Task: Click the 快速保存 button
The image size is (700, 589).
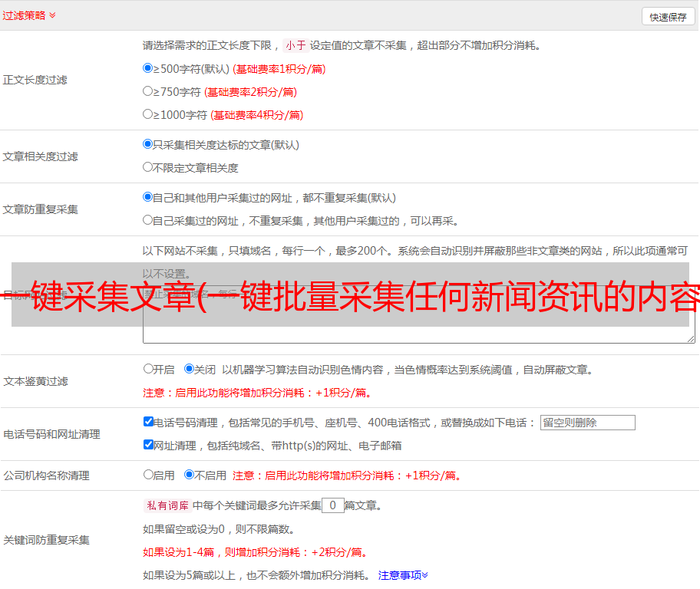Action: coord(668,17)
